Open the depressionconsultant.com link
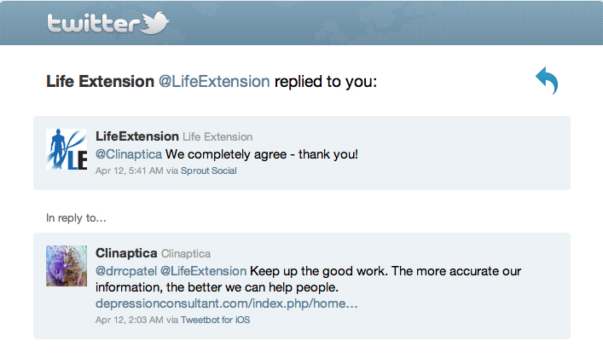Image resolution: width=603 pixels, height=364 pixels. pyautogui.click(x=226, y=303)
